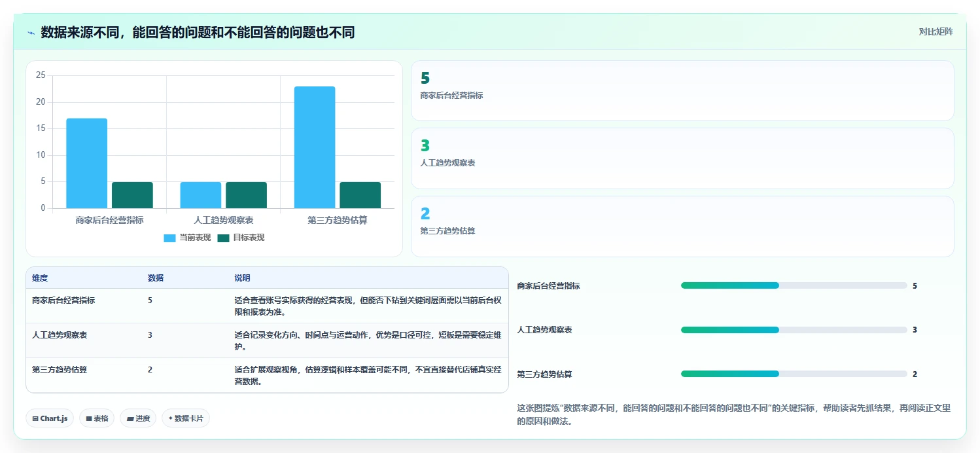980x453 pixels.
Task: Click the description starting 适合记录变化方向
Action: (x=368, y=341)
